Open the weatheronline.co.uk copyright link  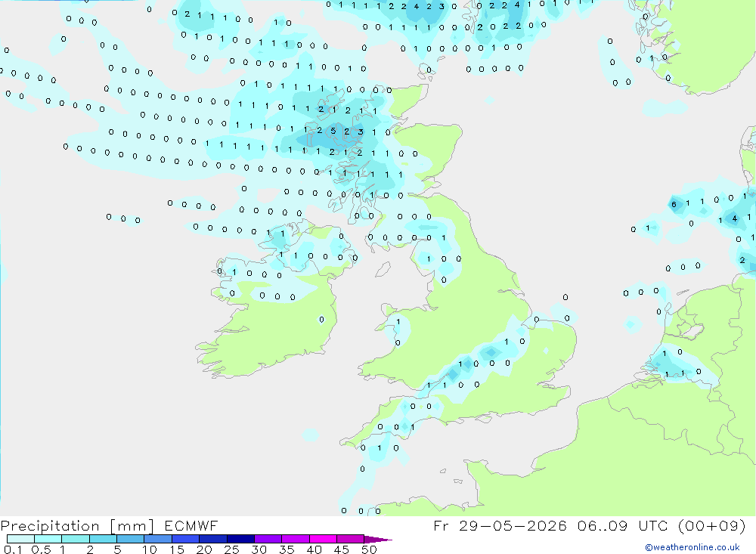tap(692, 547)
